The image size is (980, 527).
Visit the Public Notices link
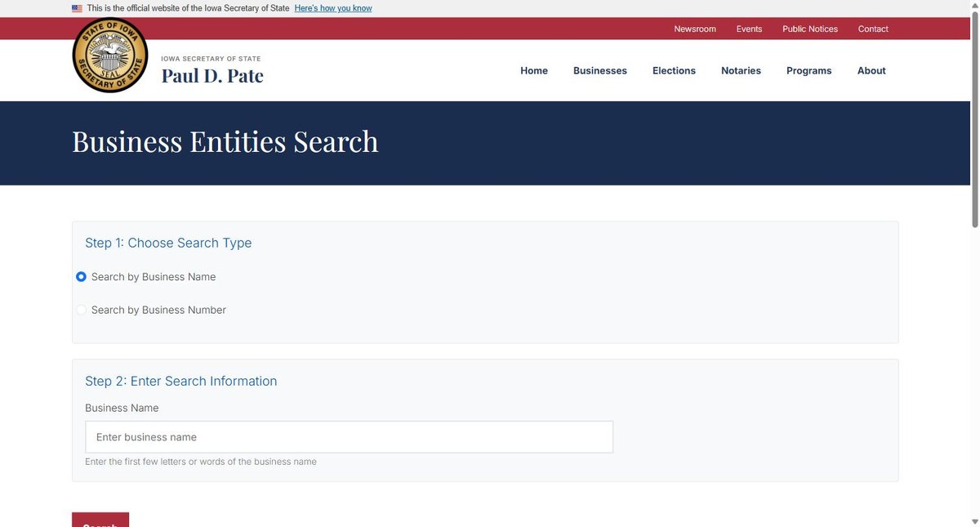[x=810, y=29]
